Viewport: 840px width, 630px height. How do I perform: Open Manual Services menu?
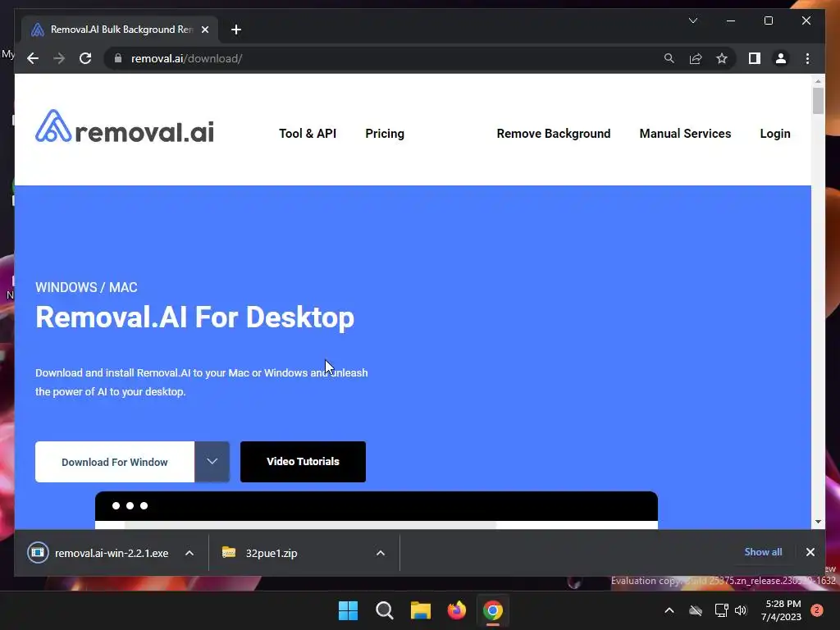pyautogui.click(x=685, y=134)
